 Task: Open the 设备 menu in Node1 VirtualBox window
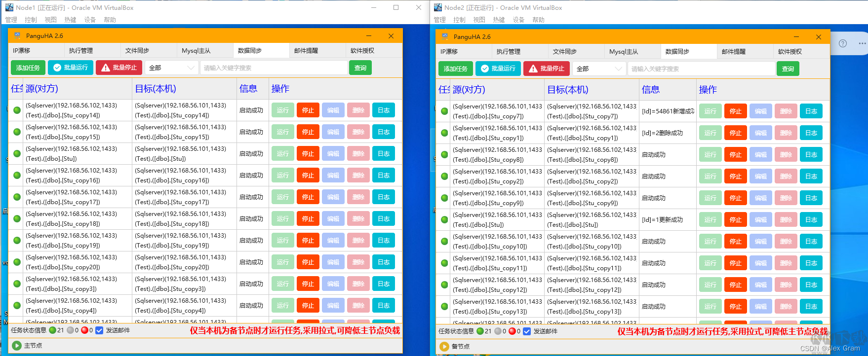coord(90,20)
